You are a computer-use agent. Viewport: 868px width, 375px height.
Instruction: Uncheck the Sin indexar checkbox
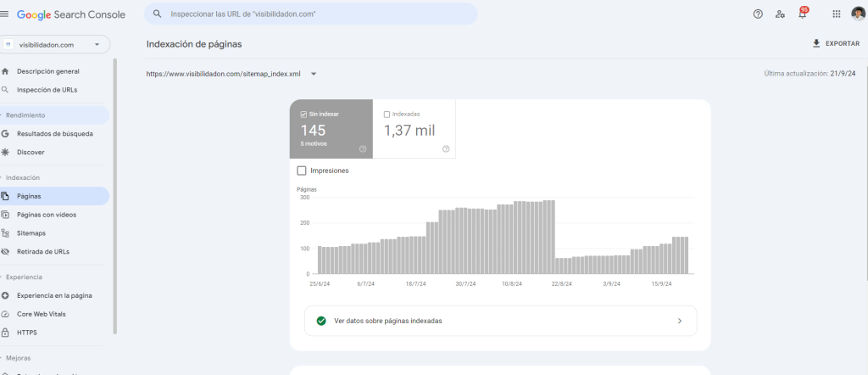(x=304, y=114)
